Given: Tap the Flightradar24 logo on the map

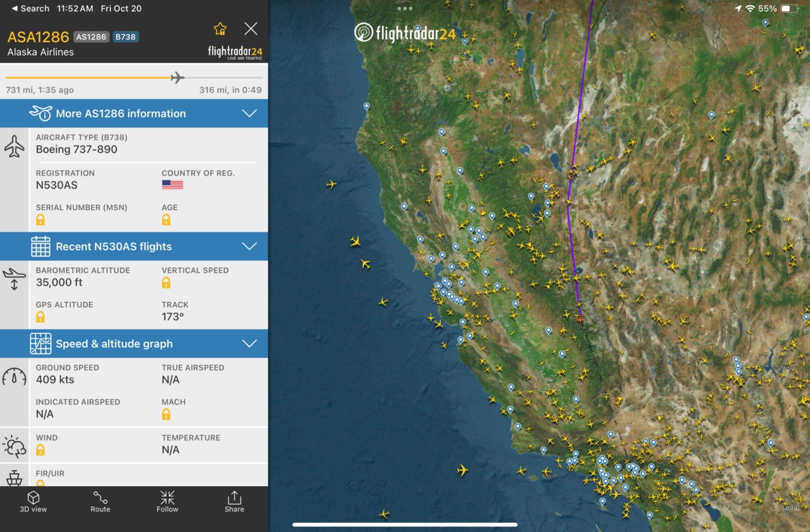Looking at the screenshot, I should pyautogui.click(x=404, y=32).
